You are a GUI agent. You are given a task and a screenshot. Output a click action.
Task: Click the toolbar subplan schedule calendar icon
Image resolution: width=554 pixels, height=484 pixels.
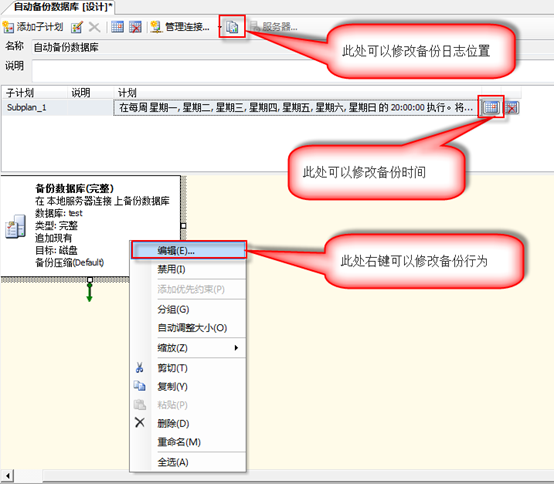(117, 27)
